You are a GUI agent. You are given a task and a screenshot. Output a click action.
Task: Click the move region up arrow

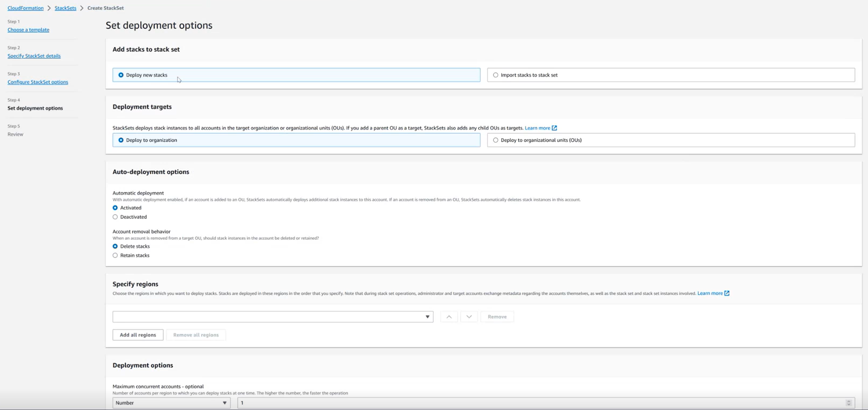click(449, 317)
